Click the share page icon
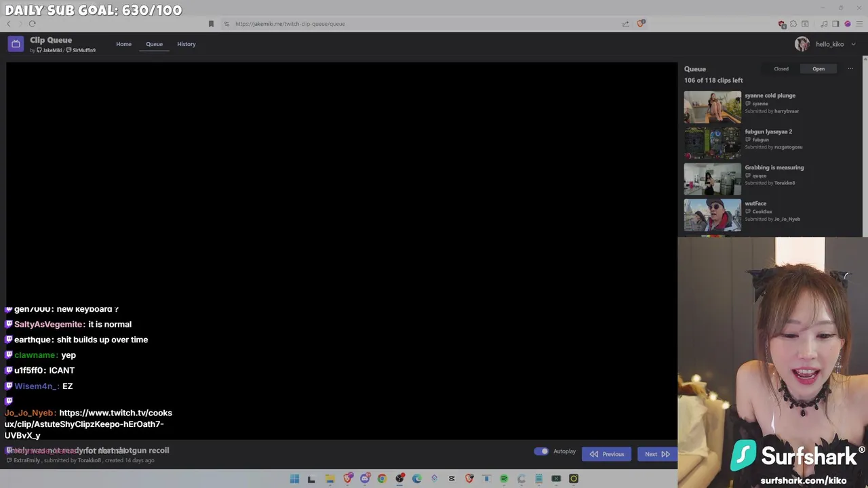The width and height of the screenshot is (868, 488). pyautogui.click(x=625, y=24)
